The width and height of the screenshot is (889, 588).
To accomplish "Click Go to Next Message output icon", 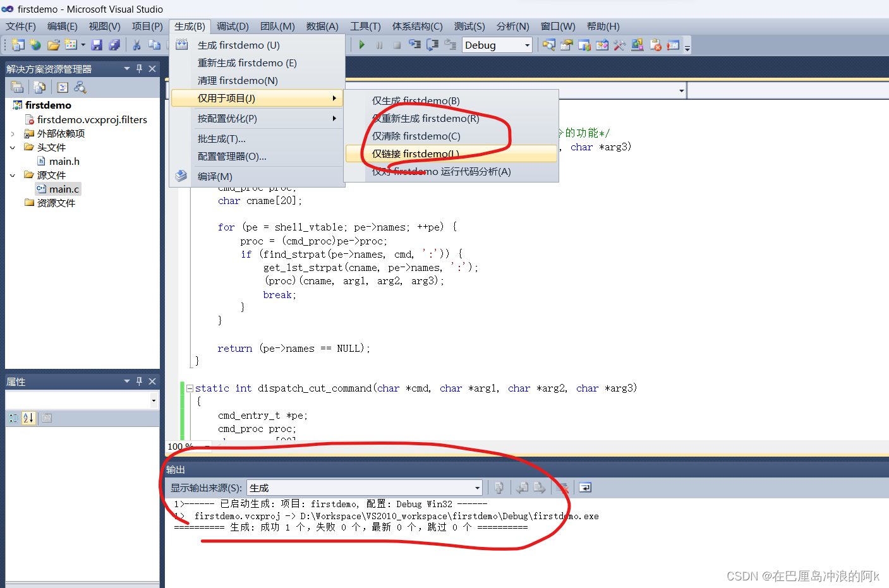I will click(x=539, y=488).
